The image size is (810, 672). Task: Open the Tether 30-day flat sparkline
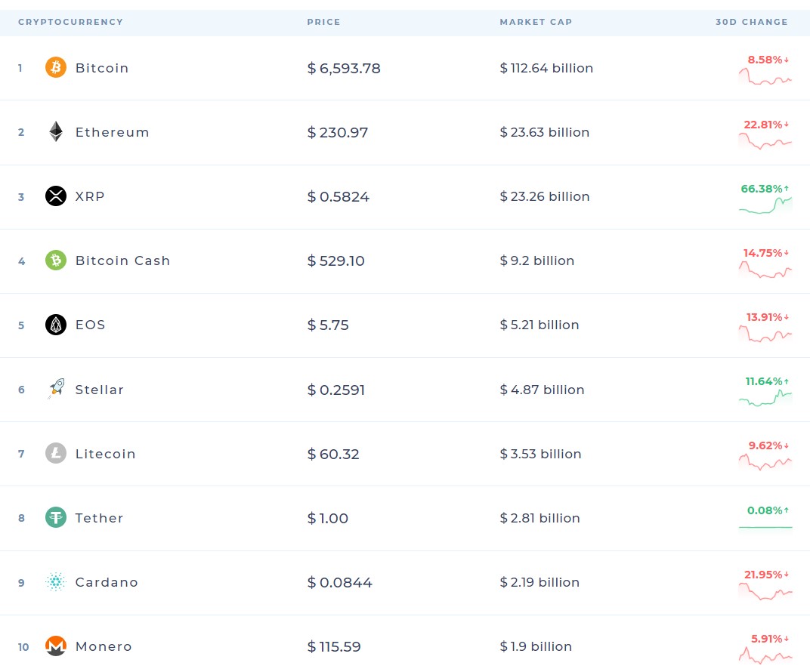point(765,527)
